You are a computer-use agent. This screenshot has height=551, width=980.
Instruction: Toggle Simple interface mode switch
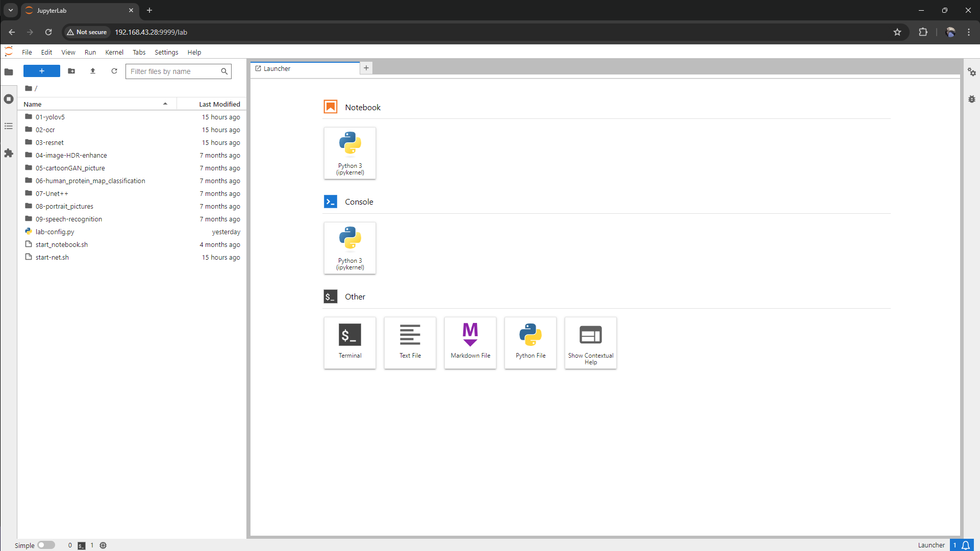click(x=46, y=545)
